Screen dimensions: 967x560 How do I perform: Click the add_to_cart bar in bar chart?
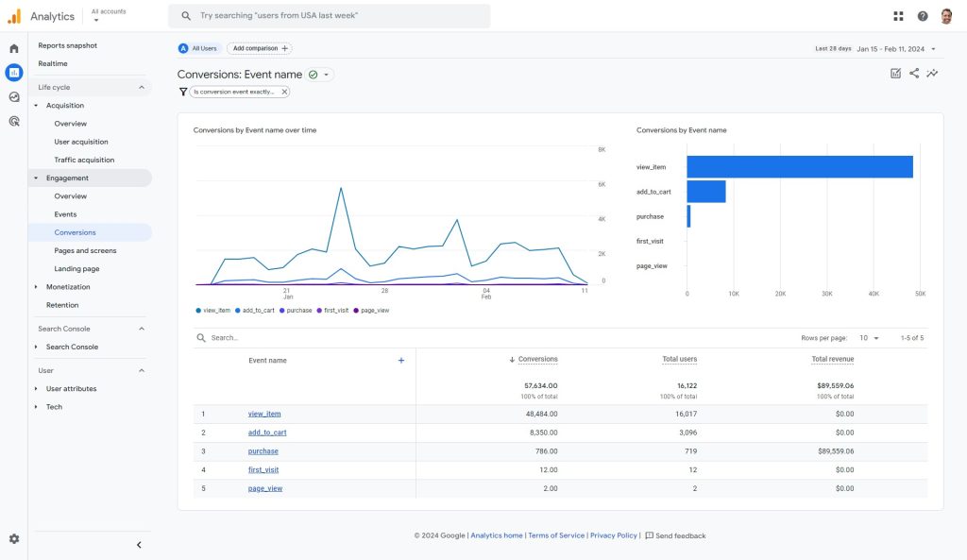click(706, 192)
